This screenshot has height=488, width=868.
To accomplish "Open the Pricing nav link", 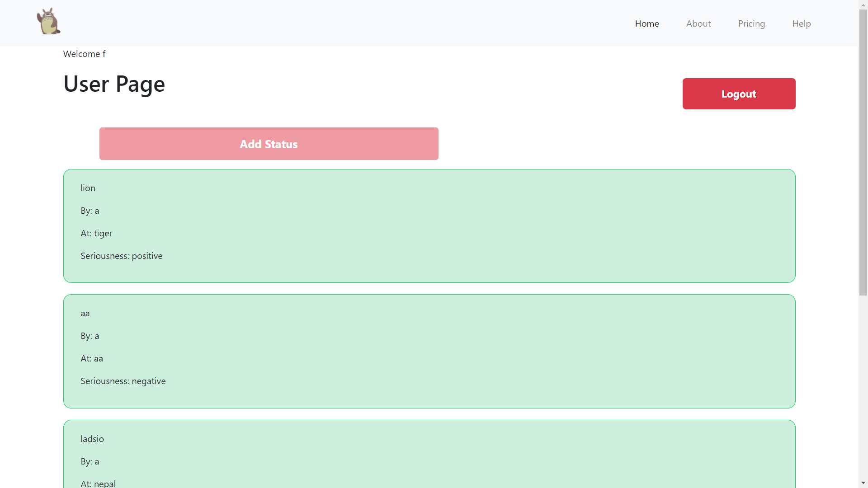I will [x=751, y=23].
